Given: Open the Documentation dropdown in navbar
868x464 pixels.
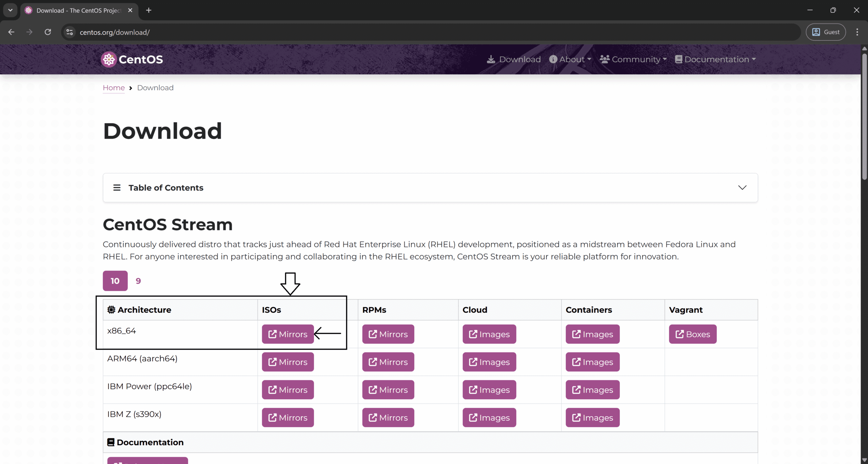Looking at the screenshot, I should [715, 59].
